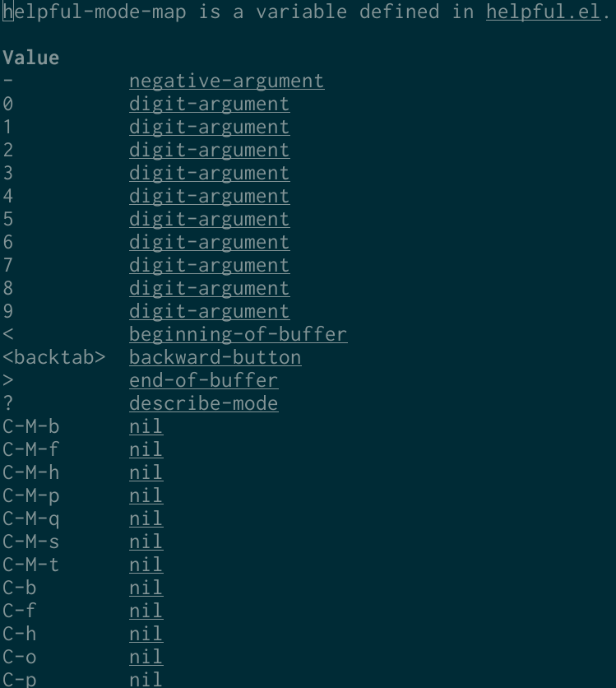Follow the end-of-buffer link
Screen dimensions: 616x688
pos(204,380)
